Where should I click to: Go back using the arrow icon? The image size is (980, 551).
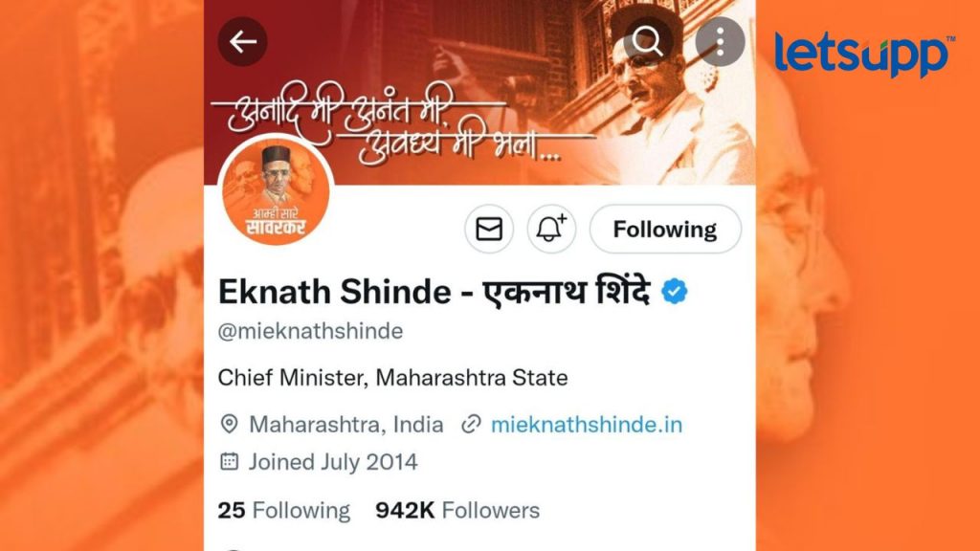242,42
